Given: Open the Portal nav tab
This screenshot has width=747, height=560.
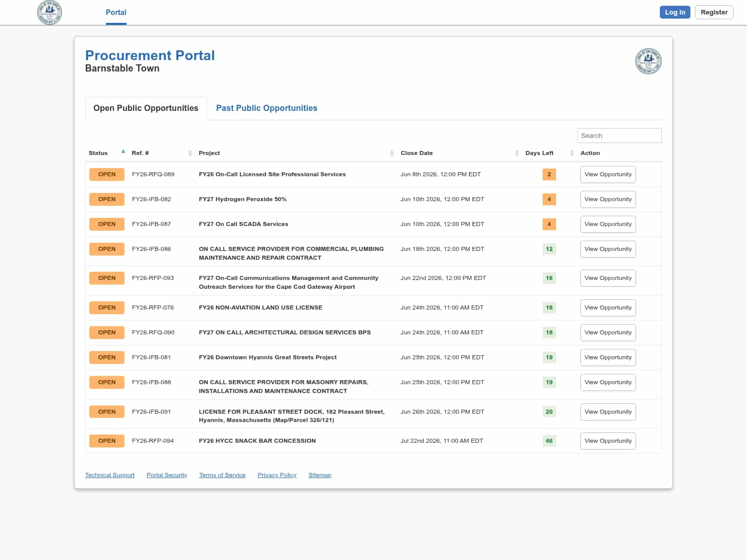Looking at the screenshot, I should [116, 12].
